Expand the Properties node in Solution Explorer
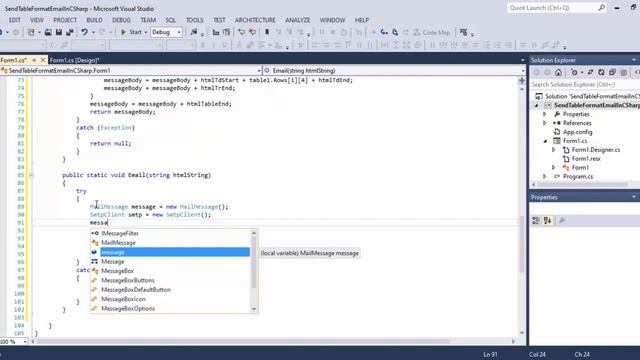The height and width of the screenshot is (360, 640). [x=544, y=114]
